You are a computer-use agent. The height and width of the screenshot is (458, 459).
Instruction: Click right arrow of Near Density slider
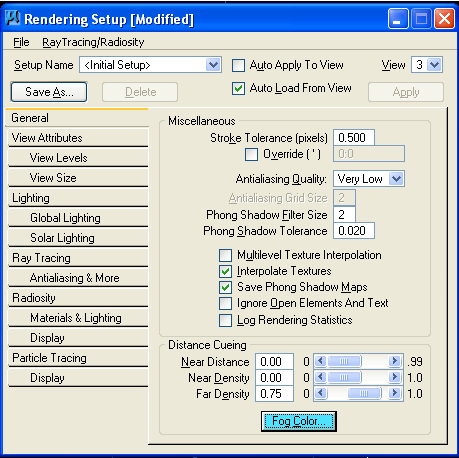395,377
